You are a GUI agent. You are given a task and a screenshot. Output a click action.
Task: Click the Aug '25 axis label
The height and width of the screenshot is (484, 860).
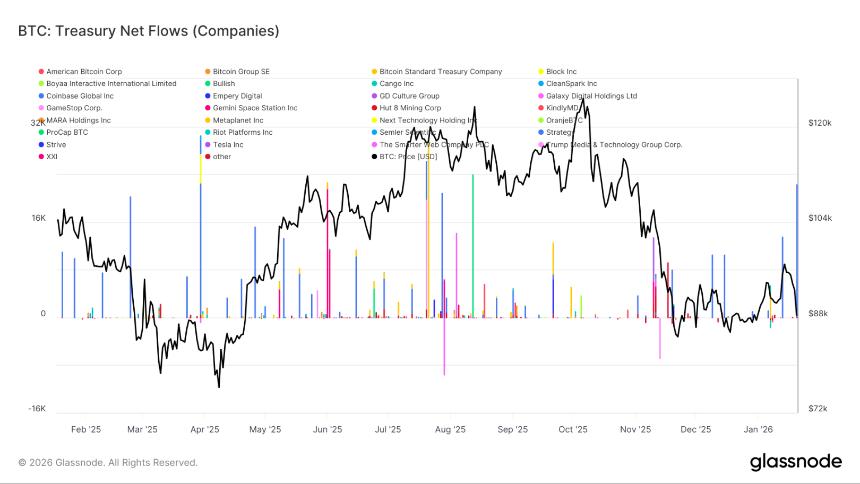(x=450, y=428)
